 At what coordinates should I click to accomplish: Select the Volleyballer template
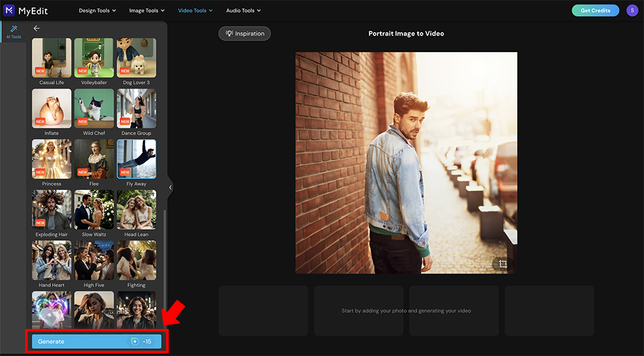94,59
